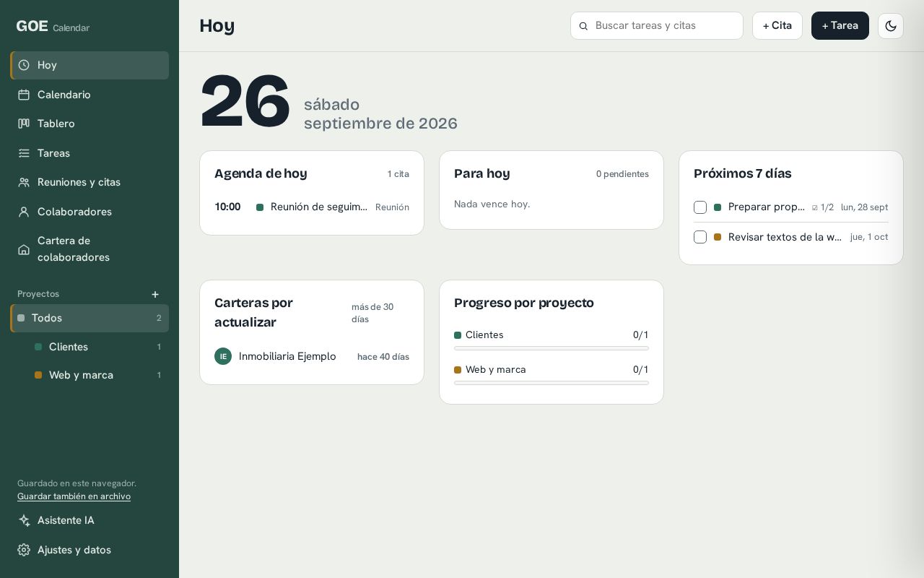Viewport: 924px width, 578px height.
Task: Open the Calendario section
Action: click(90, 95)
